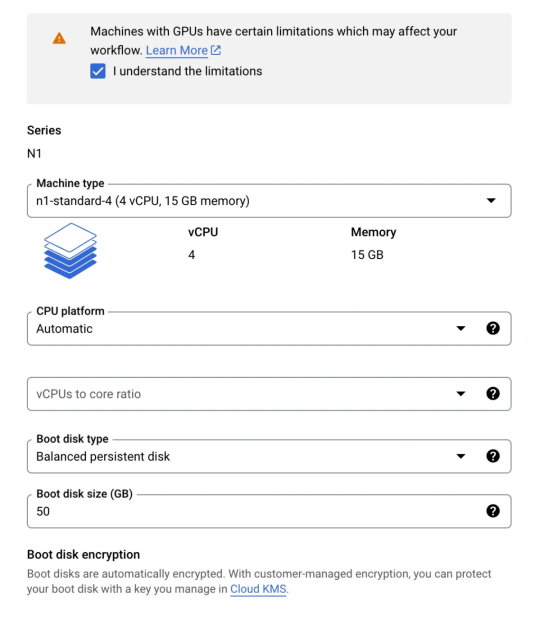The image size is (554, 617).
Task: Open the Machine type dropdown
Action: click(269, 201)
